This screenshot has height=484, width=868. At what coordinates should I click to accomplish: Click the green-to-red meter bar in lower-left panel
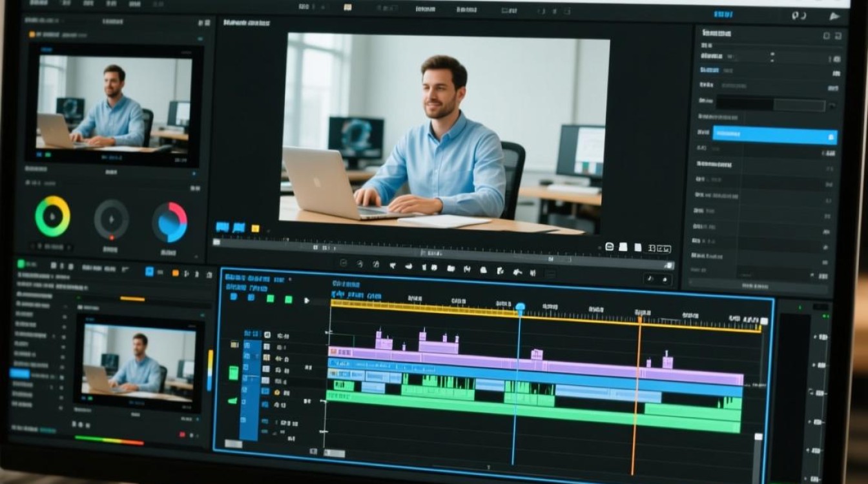109,441
